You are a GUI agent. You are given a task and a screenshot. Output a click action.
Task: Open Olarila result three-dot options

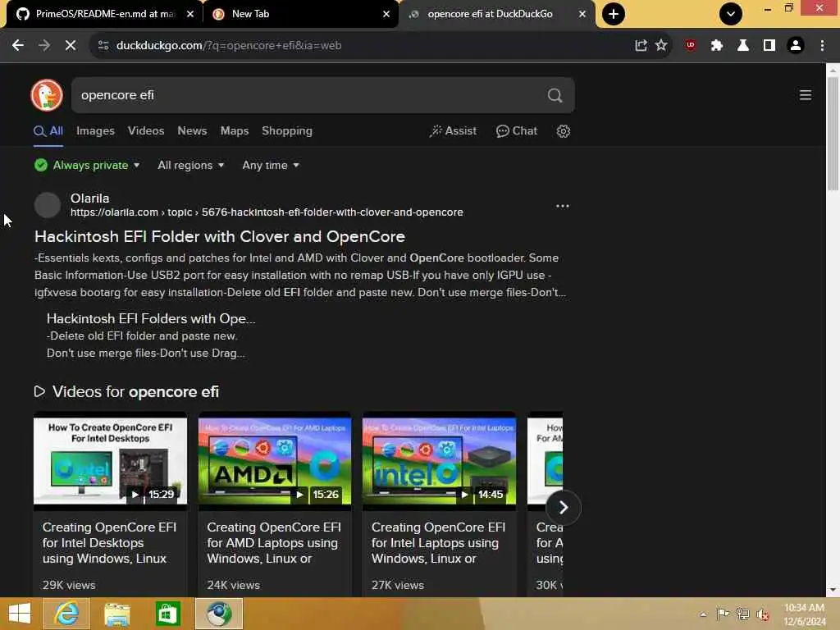point(562,206)
